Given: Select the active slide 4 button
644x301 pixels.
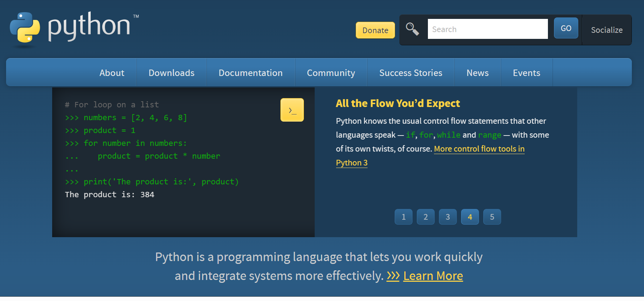Looking at the screenshot, I should tap(470, 217).
